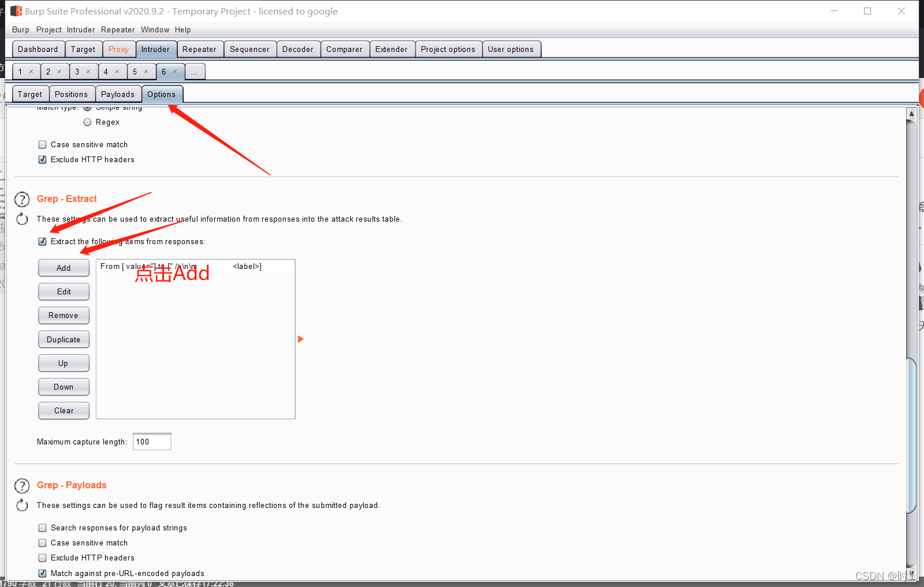
Task: Click Edit button in Grep - Extract
Action: click(x=64, y=292)
